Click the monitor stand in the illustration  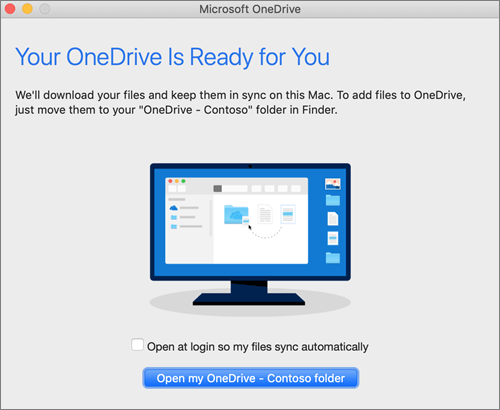click(249, 293)
